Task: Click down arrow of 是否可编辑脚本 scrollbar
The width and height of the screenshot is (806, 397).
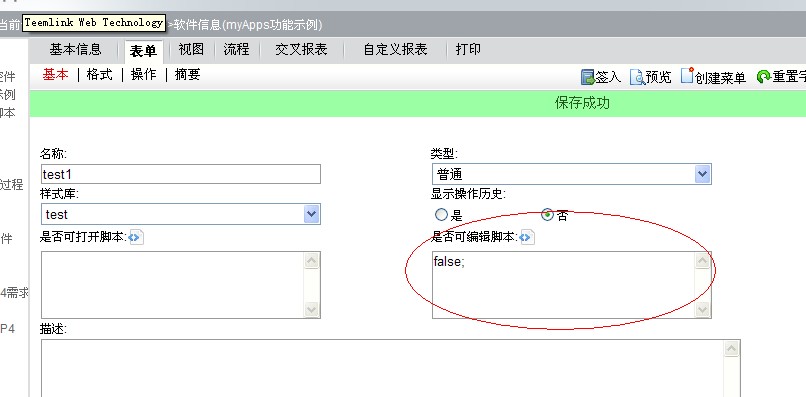Action: [x=703, y=309]
